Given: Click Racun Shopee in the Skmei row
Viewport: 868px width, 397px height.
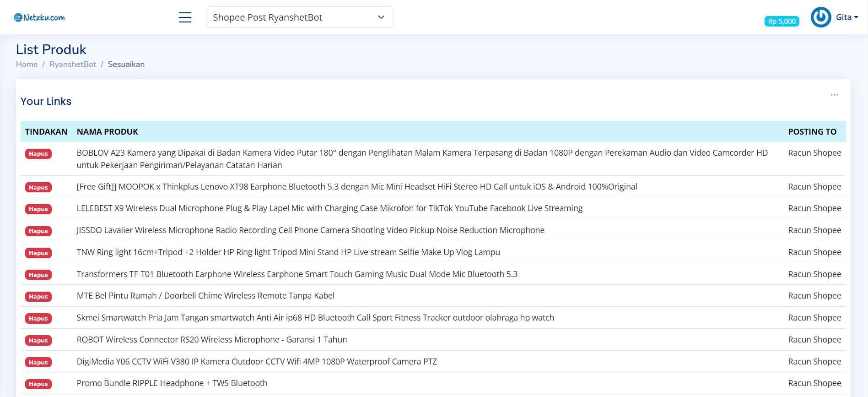Looking at the screenshot, I should click(814, 317).
